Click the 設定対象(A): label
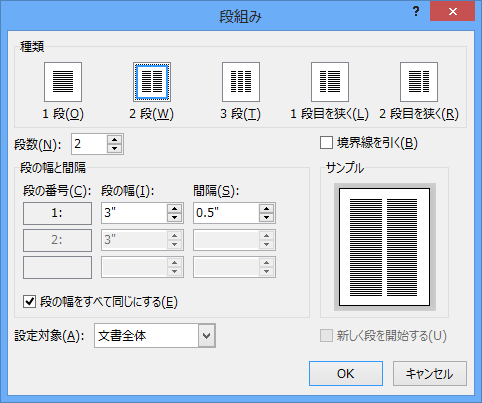 49,336
